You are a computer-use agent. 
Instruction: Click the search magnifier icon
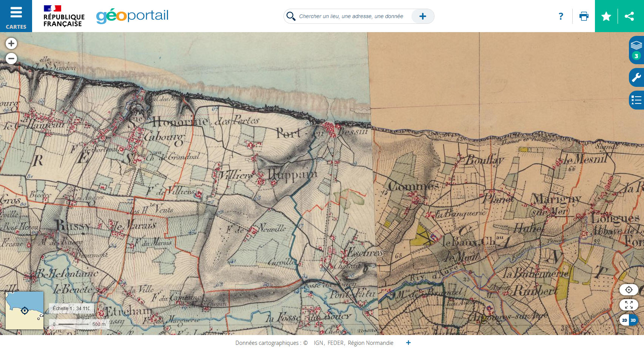(291, 16)
